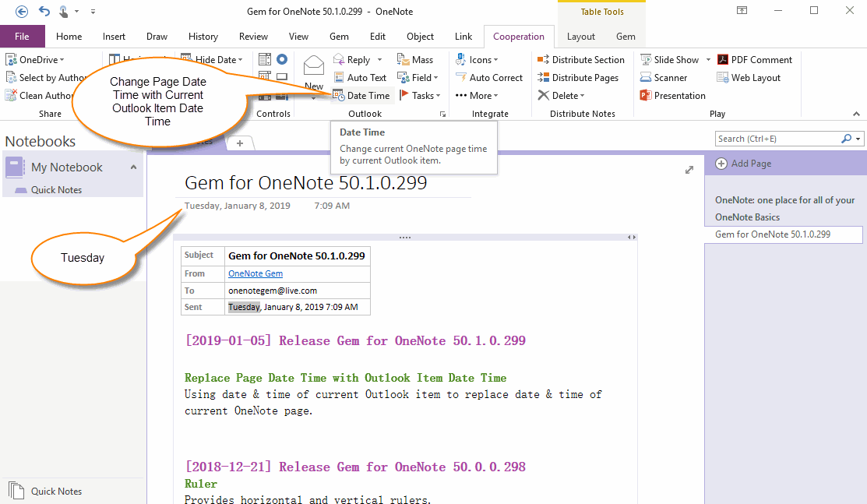Open the OneNote Basics page
The width and height of the screenshot is (867, 504).
coord(747,217)
